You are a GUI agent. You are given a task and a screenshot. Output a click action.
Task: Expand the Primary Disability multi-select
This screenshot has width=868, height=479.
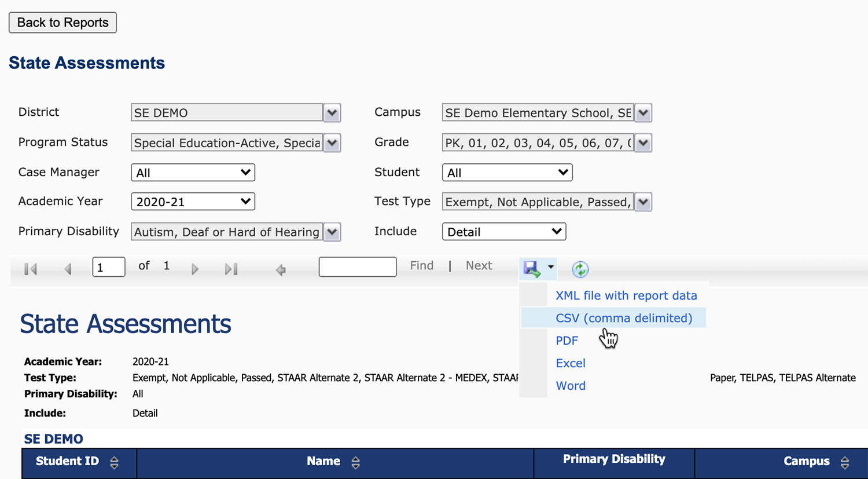point(332,232)
